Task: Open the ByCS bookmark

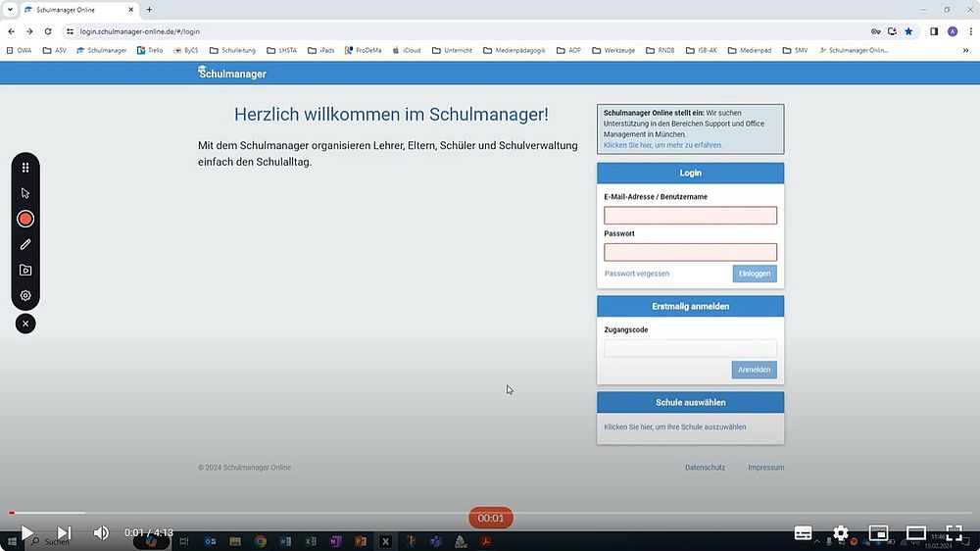Action: coord(185,50)
